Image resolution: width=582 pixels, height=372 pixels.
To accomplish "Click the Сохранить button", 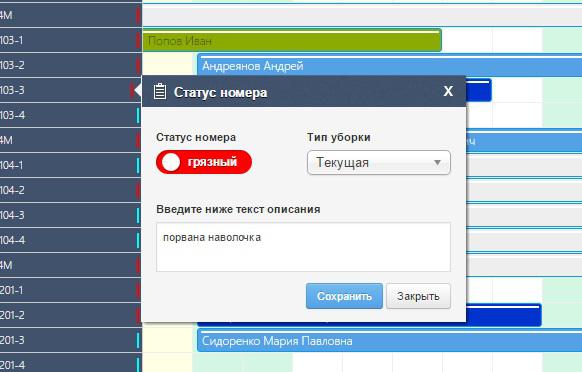I will click(x=344, y=296).
